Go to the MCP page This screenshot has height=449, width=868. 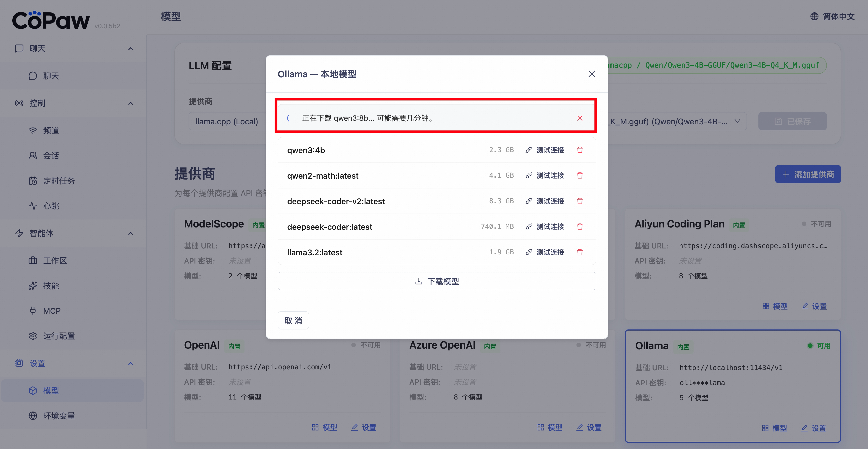[x=52, y=311]
